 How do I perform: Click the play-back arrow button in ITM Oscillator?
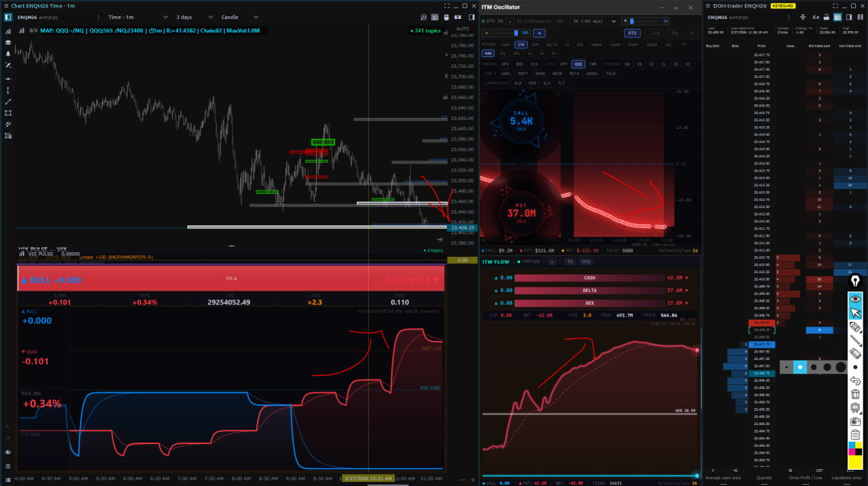[x=539, y=33]
